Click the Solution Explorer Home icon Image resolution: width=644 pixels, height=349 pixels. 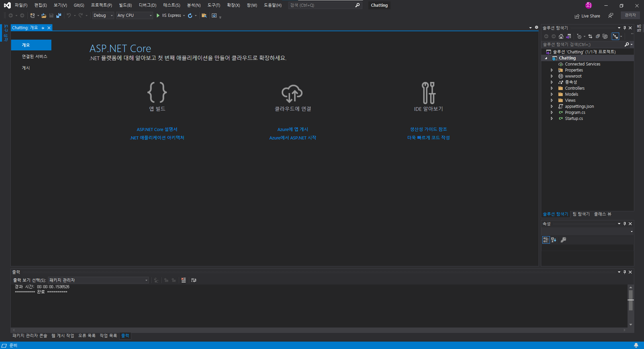pos(561,36)
